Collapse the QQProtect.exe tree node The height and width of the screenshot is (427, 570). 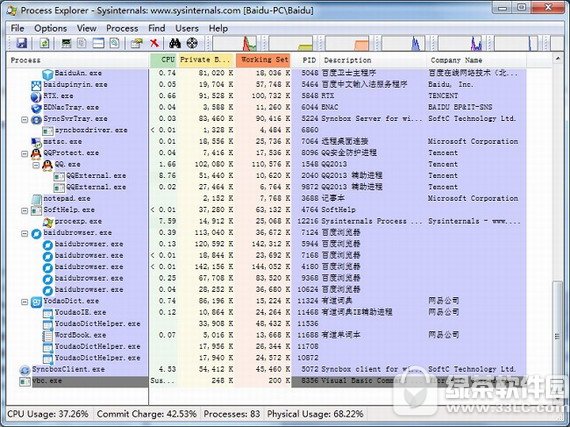24,153
